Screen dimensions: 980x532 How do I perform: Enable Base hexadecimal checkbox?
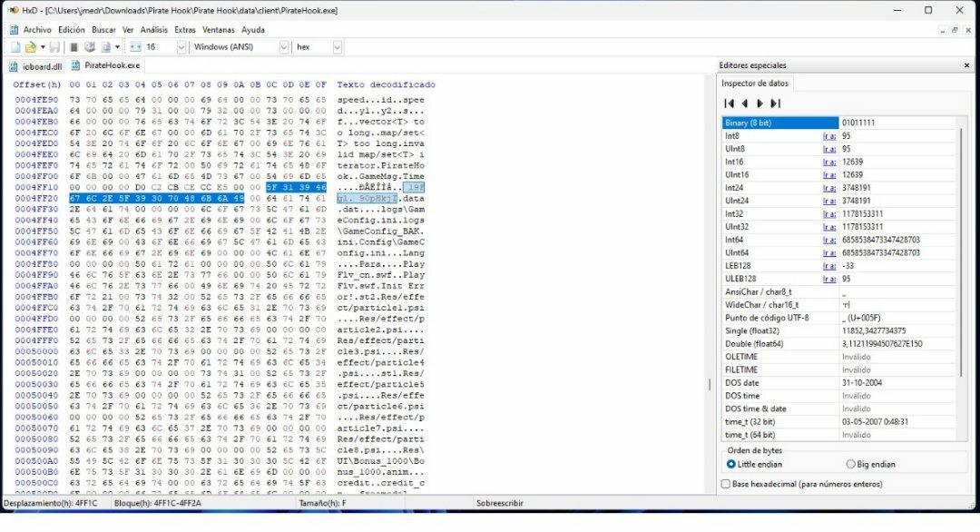coord(725,484)
